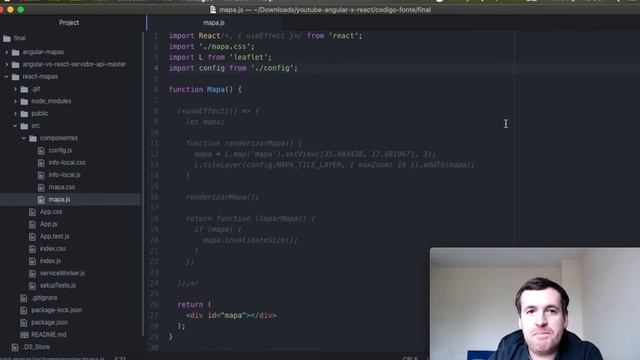The image size is (640, 360).
Task: Click the index.js file icon
Action: click(x=33, y=261)
